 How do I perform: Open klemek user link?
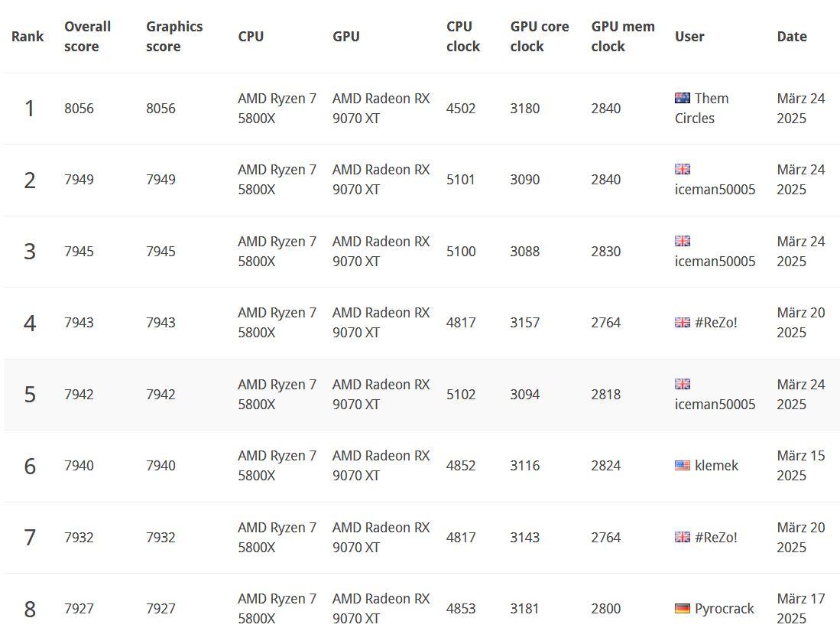click(716, 465)
